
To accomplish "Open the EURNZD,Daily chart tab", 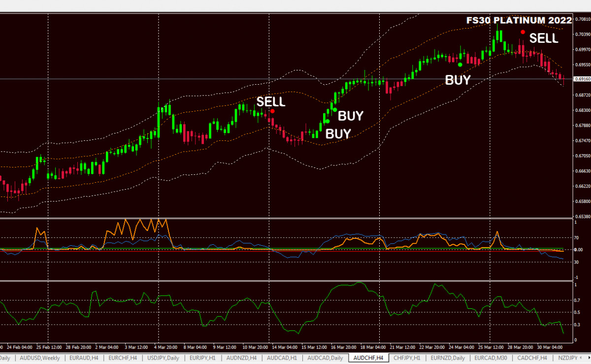I will point(449,358).
